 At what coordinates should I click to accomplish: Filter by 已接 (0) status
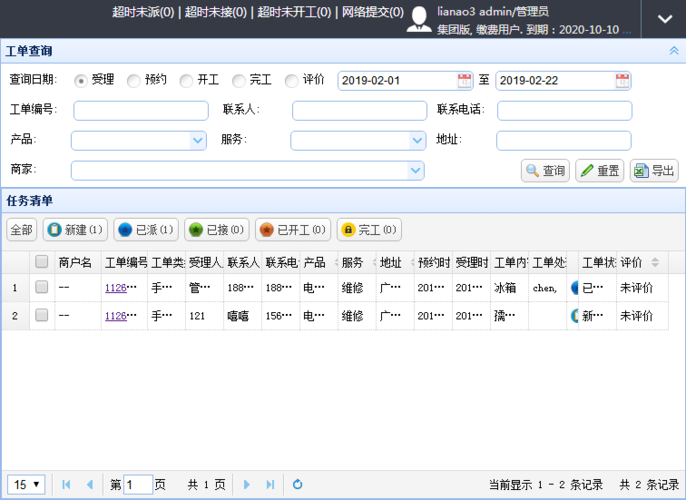tap(217, 230)
